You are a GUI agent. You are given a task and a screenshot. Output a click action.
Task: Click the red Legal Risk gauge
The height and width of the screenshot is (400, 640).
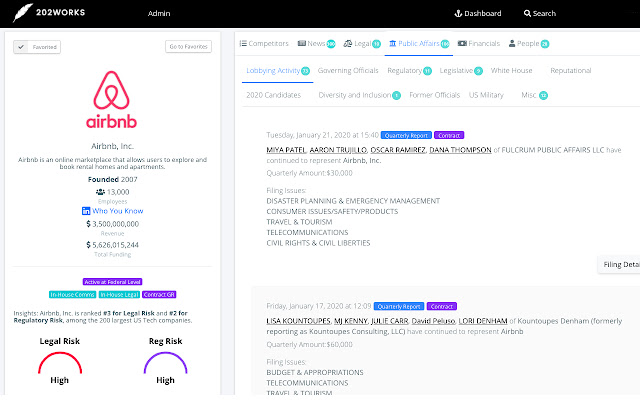point(60,363)
